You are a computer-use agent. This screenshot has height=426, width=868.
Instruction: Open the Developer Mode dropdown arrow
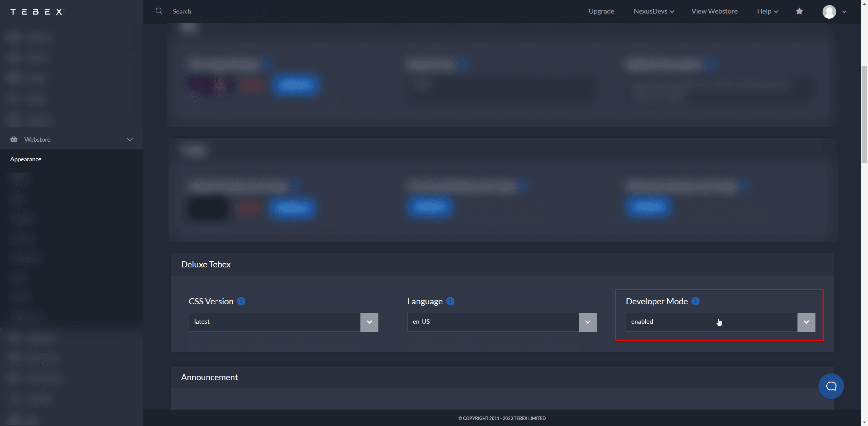coord(806,322)
